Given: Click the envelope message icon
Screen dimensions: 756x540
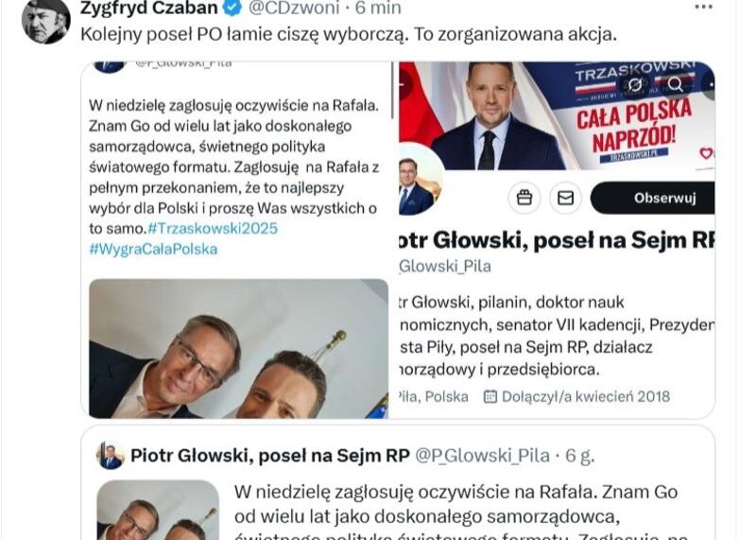Looking at the screenshot, I should tap(565, 198).
